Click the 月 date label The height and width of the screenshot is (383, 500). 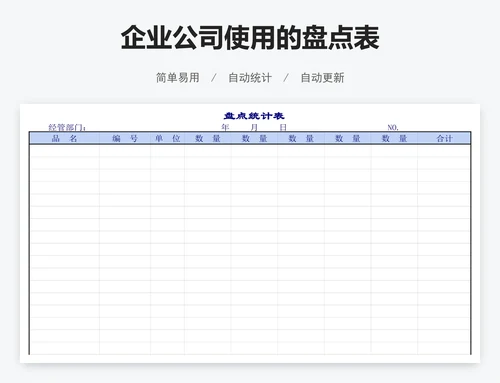click(254, 127)
